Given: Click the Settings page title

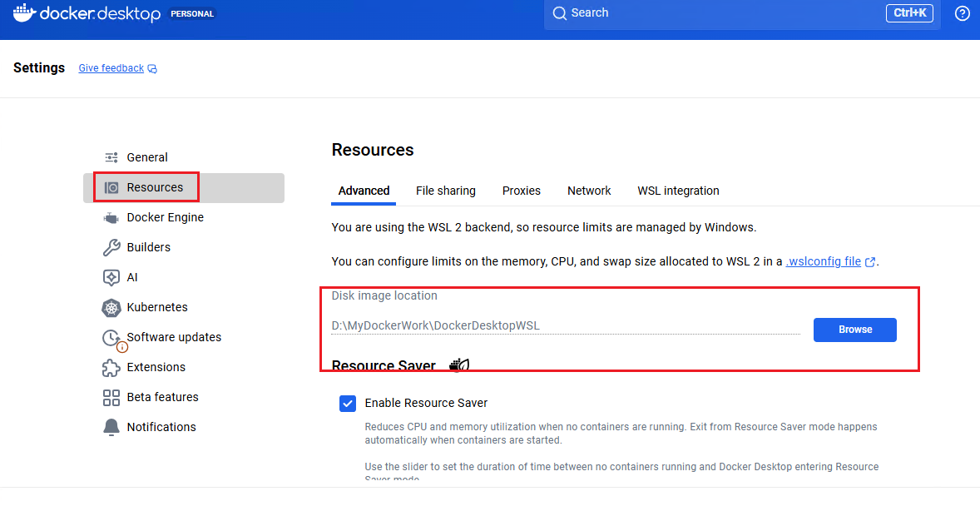Looking at the screenshot, I should click(x=39, y=67).
